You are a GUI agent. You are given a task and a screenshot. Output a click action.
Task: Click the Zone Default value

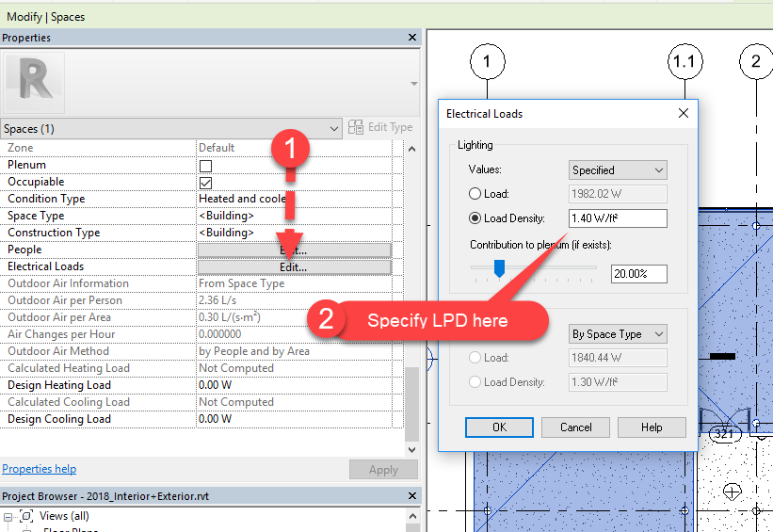click(x=294, y=148)
